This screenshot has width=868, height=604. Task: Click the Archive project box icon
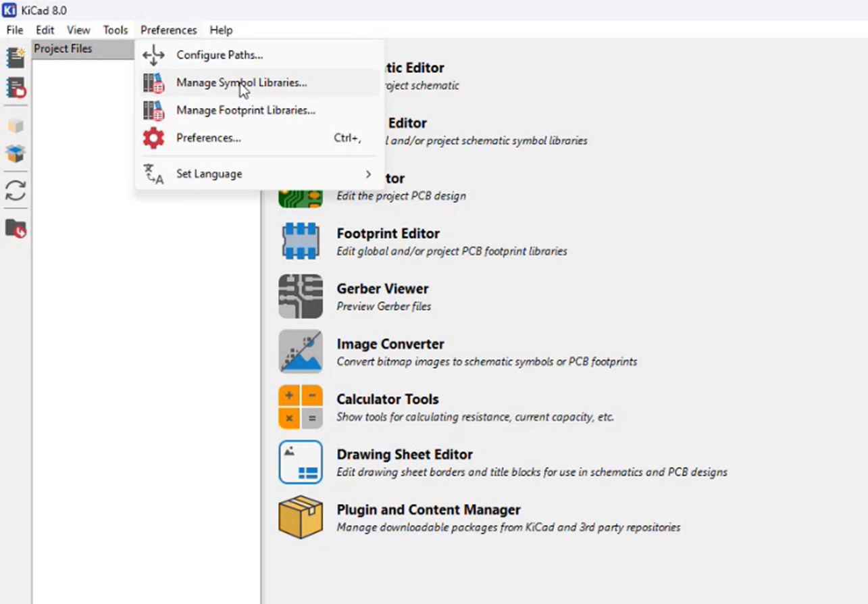pos(16,126)
